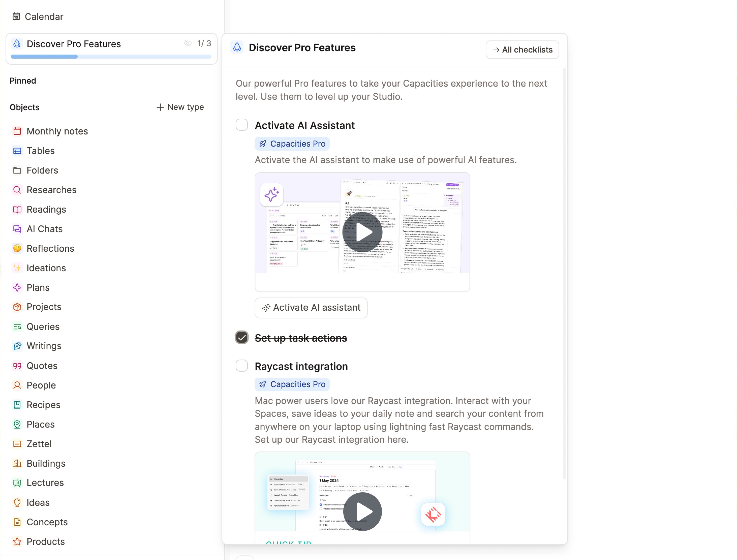This screenshot has width=737, height=560.
Task: Check the Activate AI Assistant checkbox
Action: [242, 125]
